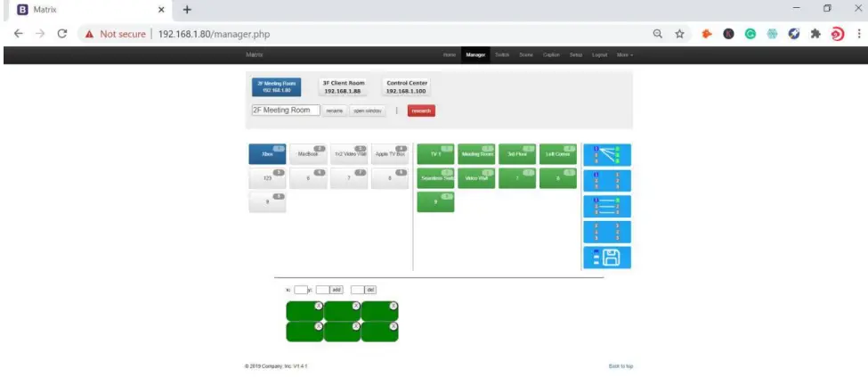Click the rename button

point(335,111)
